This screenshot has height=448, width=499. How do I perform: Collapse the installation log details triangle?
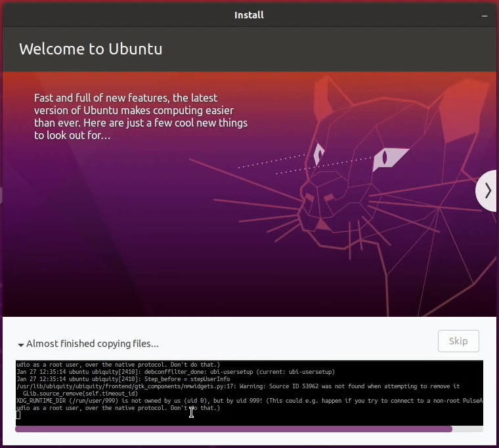click(21, 344)
